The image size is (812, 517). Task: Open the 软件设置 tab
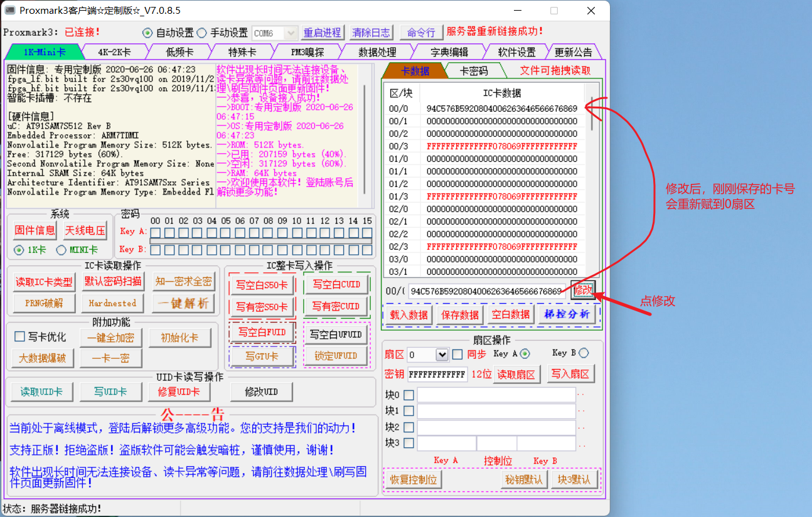click(x=517, y=52)
